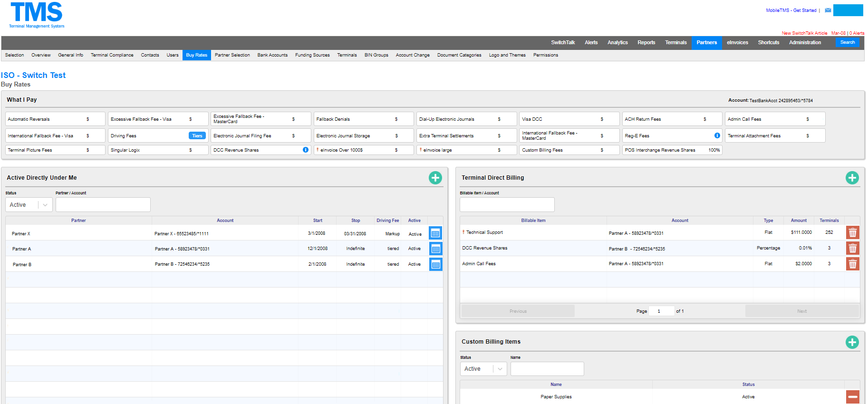Show info for Reg-E Fees
Image resolution: width=868 pixels, height=404 pixels.
tap(717, 135)
